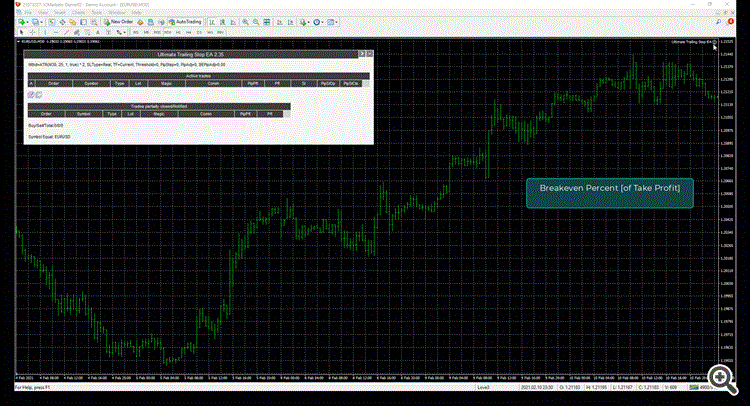Screen dimensions: 750x406
Task: Select the Trendline drawing tool
Action: point(66,33)
